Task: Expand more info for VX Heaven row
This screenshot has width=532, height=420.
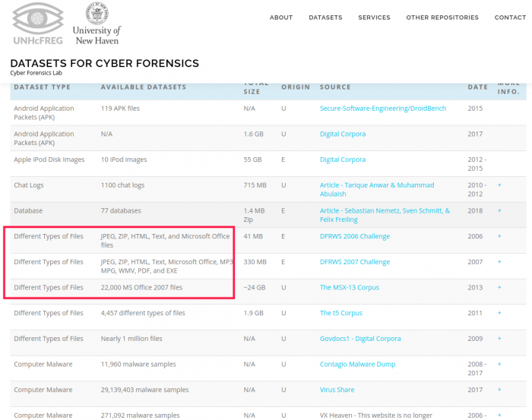Action: (x=499, y=415)
